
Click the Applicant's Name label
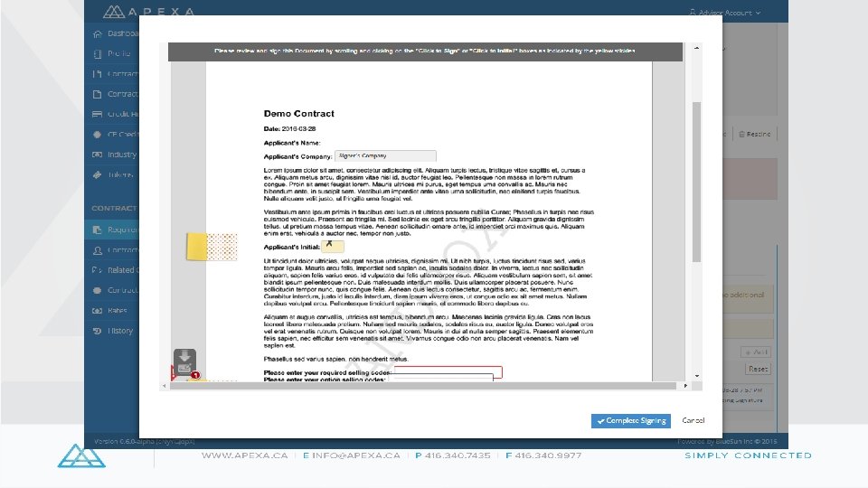pos(292,143)
